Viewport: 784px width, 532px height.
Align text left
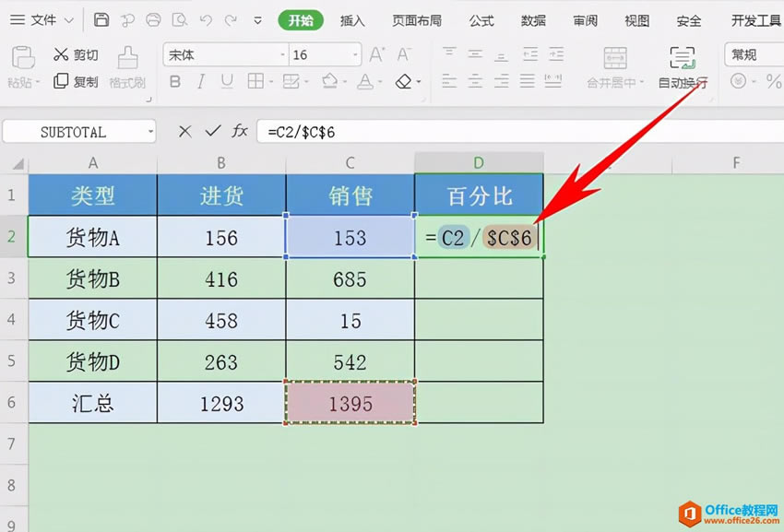click(449, 80)
